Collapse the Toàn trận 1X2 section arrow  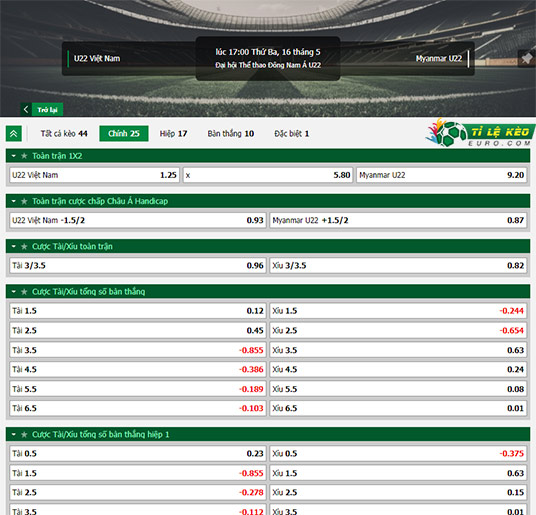[x=14, y=156]
